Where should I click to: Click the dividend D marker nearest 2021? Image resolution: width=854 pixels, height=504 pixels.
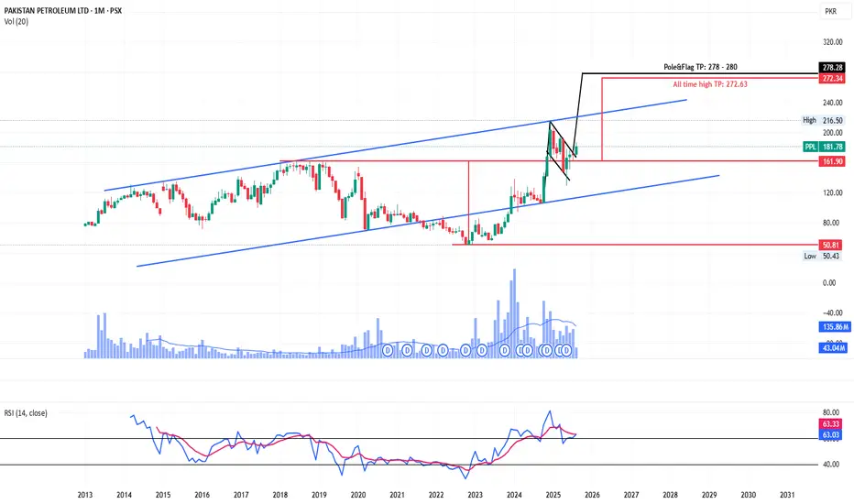tap(408, 351)
